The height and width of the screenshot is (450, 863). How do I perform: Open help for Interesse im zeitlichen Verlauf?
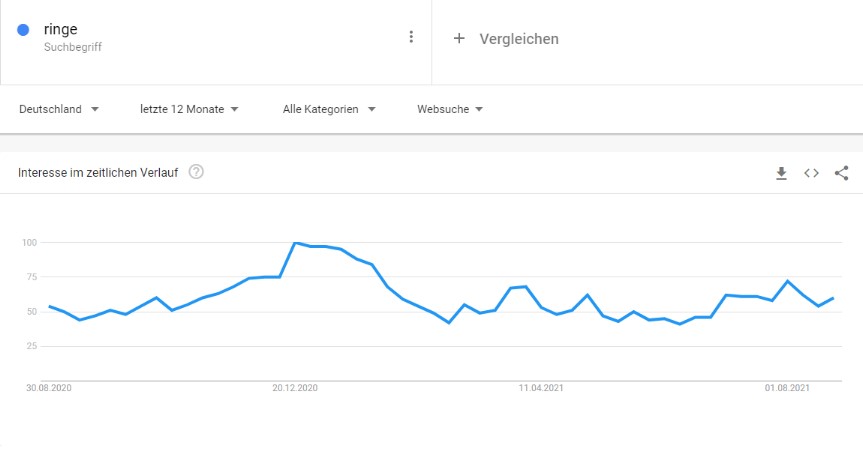click(196, 172)
